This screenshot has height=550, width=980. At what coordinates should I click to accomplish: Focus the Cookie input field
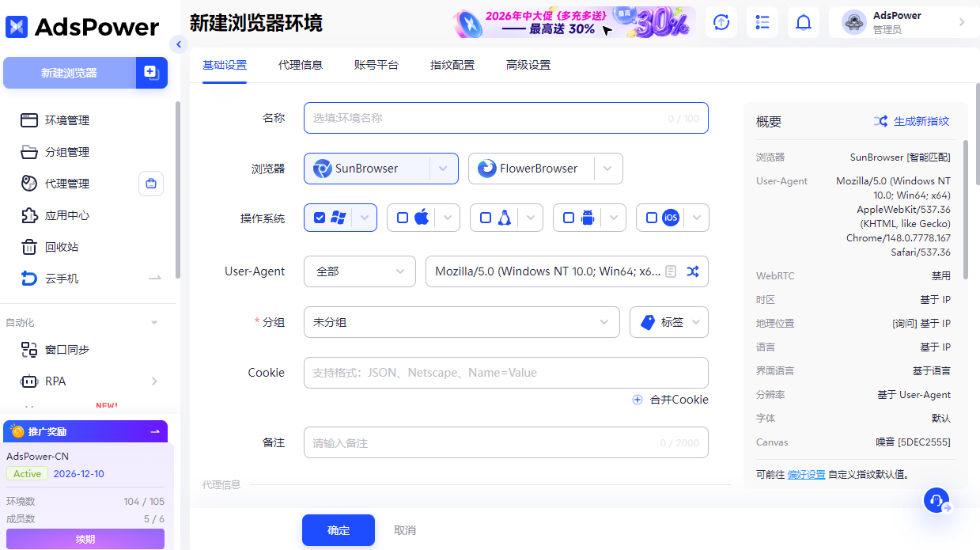(506, 373)
